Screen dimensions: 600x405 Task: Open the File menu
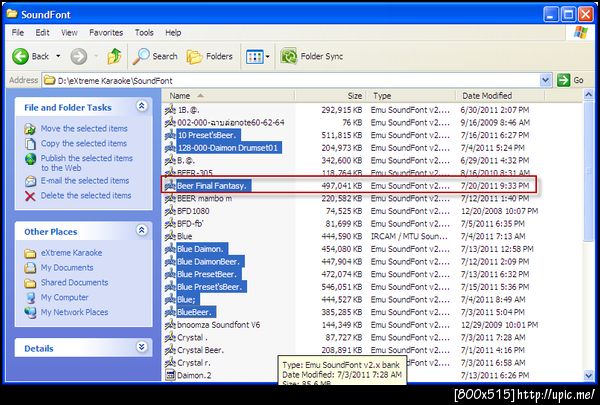tap(18, 33)
